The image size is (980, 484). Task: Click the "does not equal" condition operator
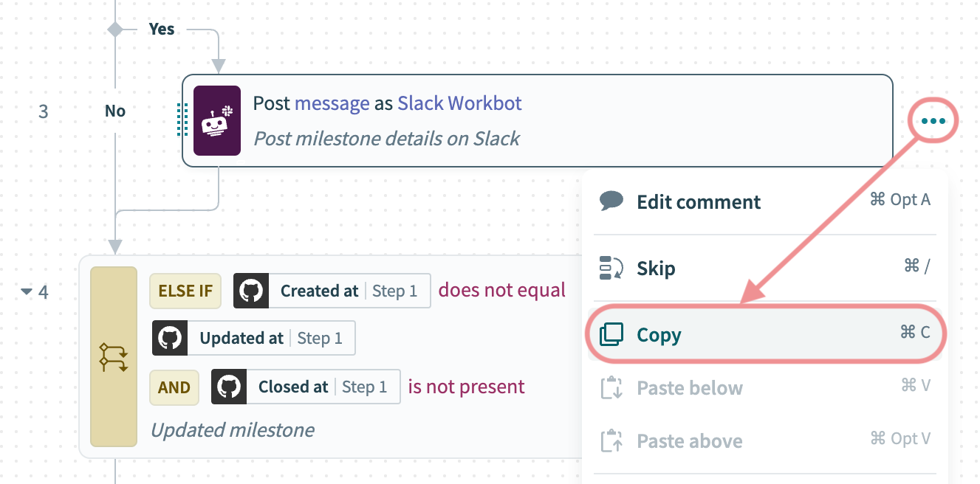click(x=502, y=291)
